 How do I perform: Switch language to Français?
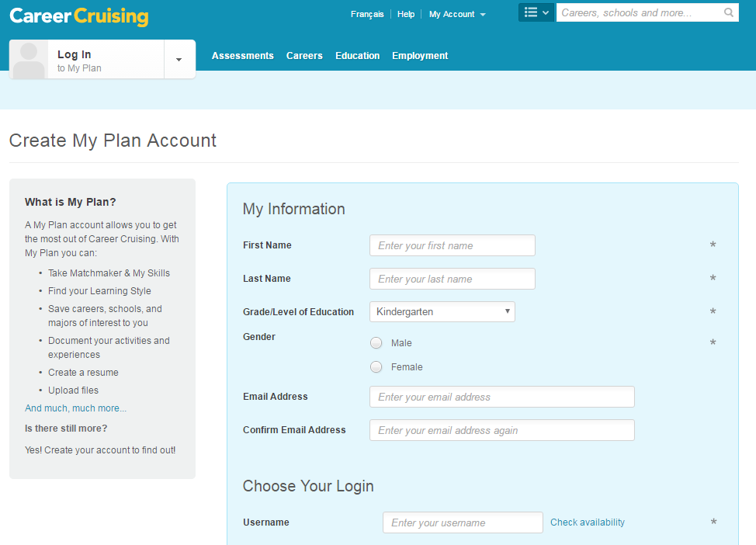pos(367,15)
